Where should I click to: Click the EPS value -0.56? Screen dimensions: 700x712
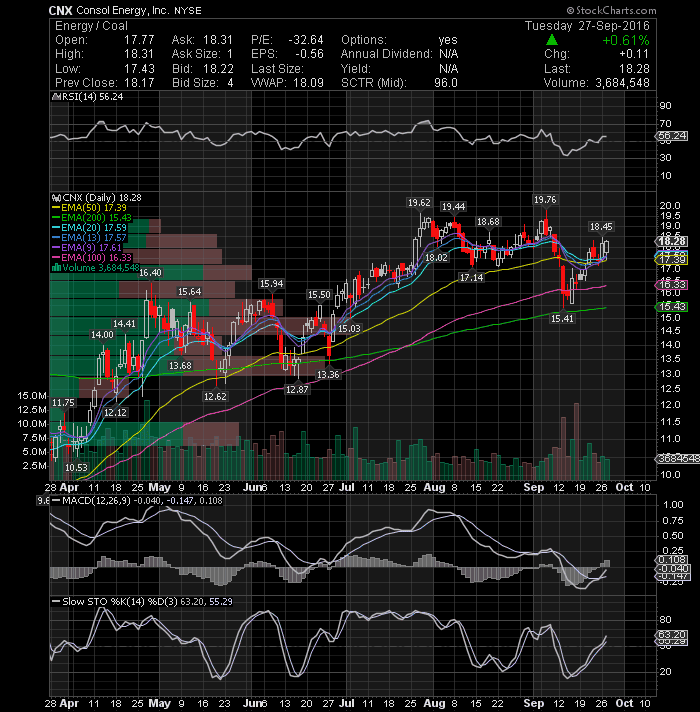[309, 54]
